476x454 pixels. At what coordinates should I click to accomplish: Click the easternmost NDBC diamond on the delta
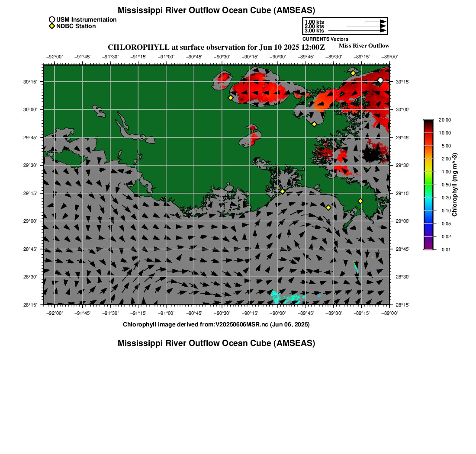[360, 201]
